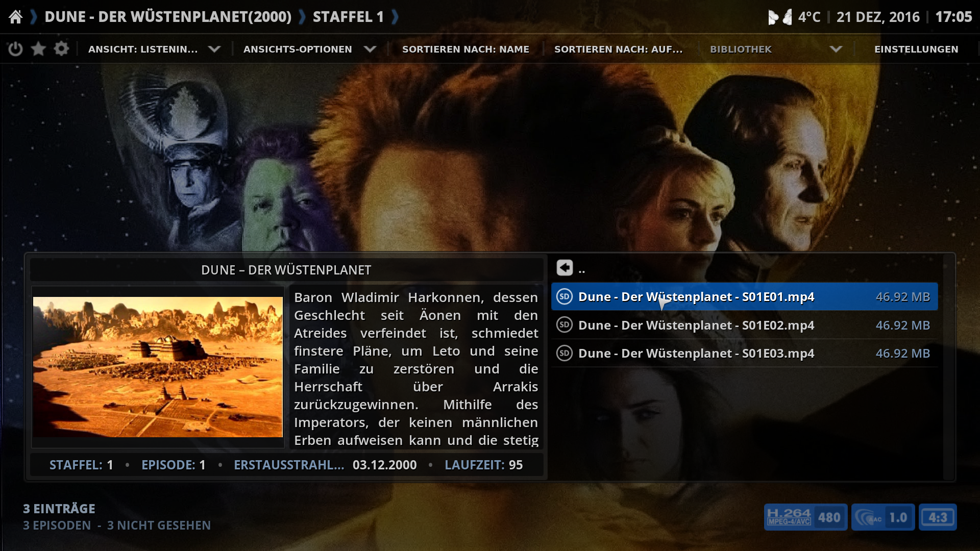This screenshot has width=980, height=551.
Task: Click the 3 Einträge count text
Action: pos(59,509)
